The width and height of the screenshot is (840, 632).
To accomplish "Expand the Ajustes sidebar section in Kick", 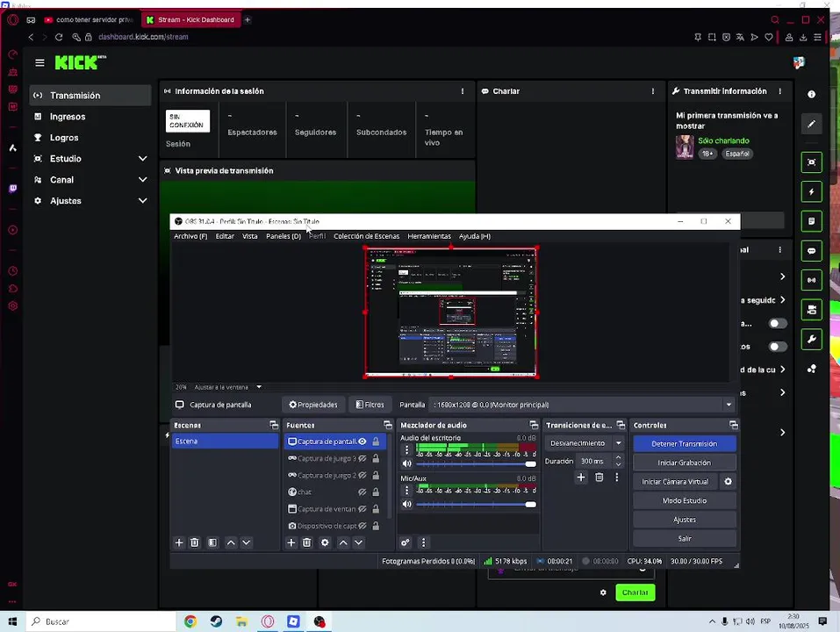I will (142, 201).
